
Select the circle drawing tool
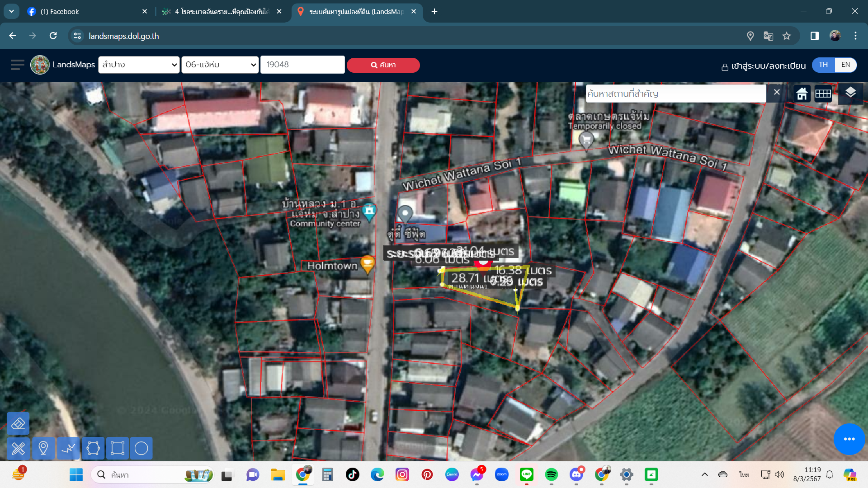(x=142, y=448)
